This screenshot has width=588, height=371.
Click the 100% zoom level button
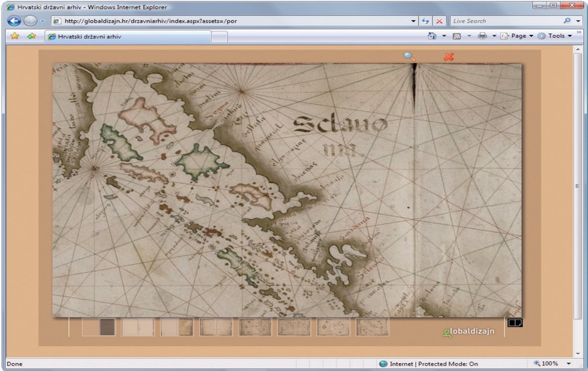click(546, 364)
